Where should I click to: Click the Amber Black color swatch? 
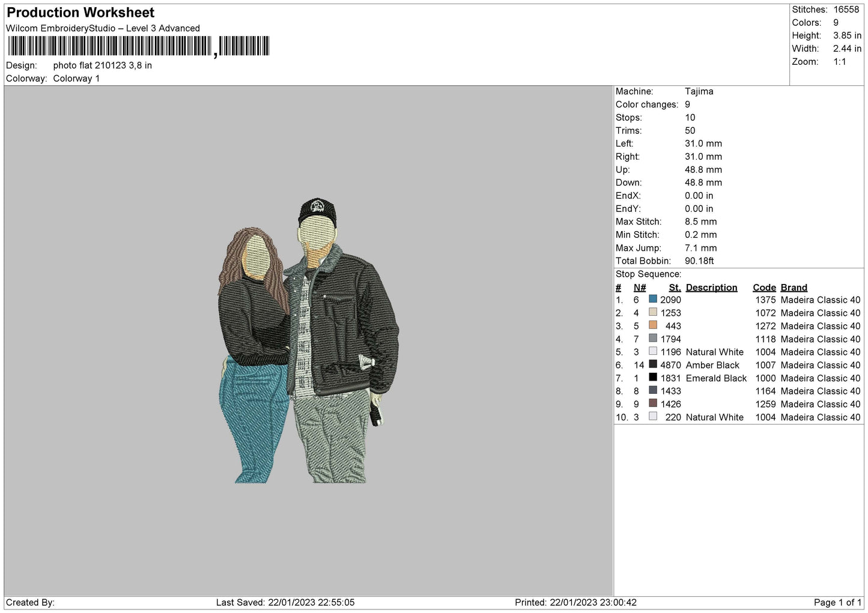653,364
